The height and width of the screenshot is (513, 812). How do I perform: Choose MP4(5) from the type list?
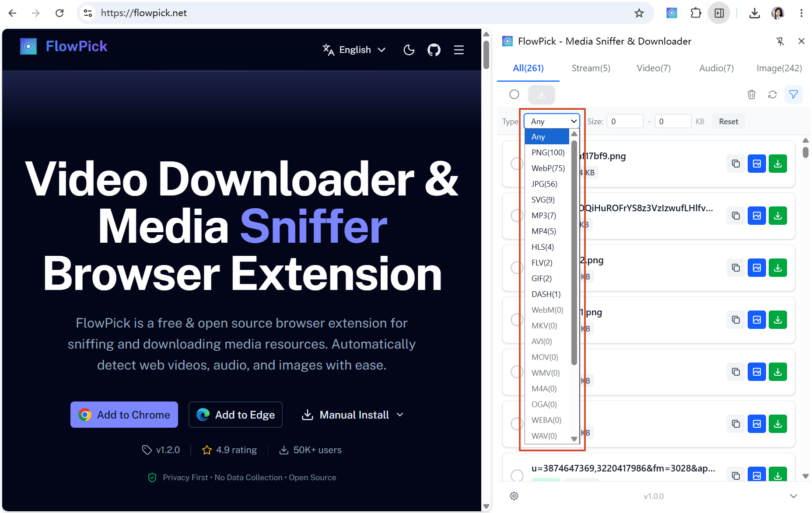tap(547, 231)
